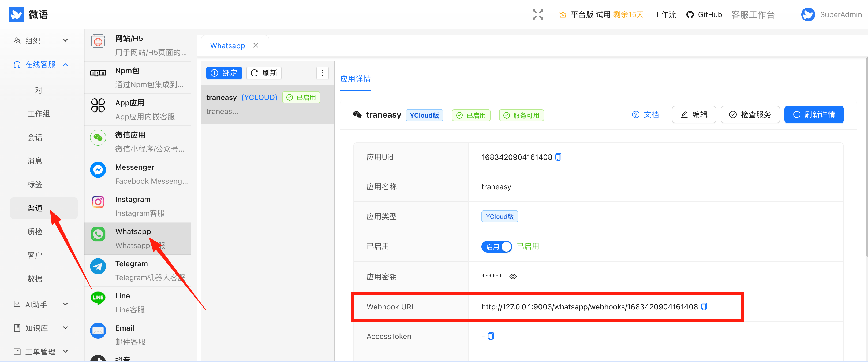Viewport: 868px width, 362px height.
Task: Click the 剩余15天 trial text
Action: pos(628,14)
